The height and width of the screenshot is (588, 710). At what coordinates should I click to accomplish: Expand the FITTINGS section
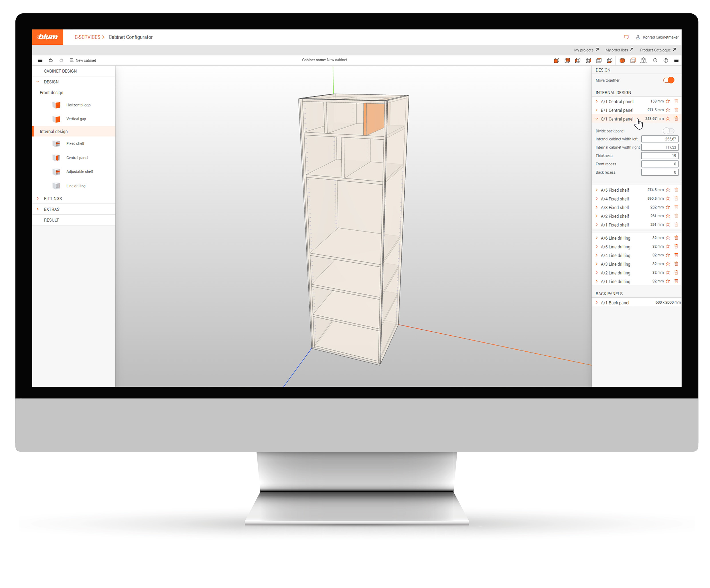(x=53, y=199)
